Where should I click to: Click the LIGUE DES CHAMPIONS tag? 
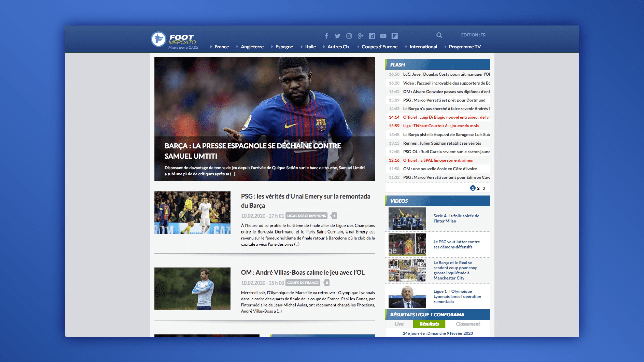pyautogui.click(x=306, y=216)
